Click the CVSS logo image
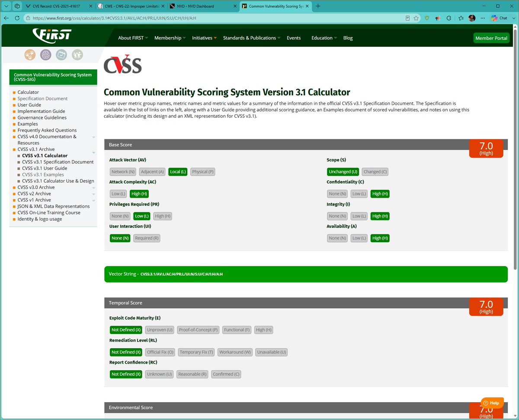The height and width of the screenshot is (420, 519). [123, 64]
